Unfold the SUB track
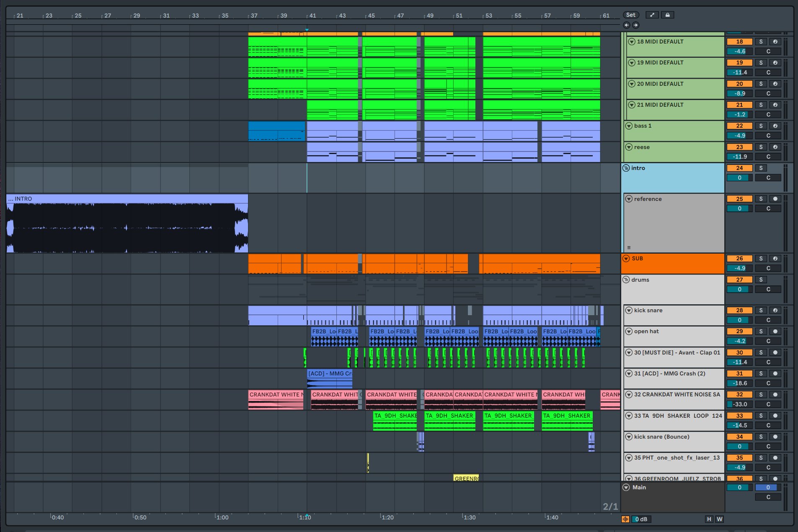This screenshot has height=532, width=798. pos(626,258)
